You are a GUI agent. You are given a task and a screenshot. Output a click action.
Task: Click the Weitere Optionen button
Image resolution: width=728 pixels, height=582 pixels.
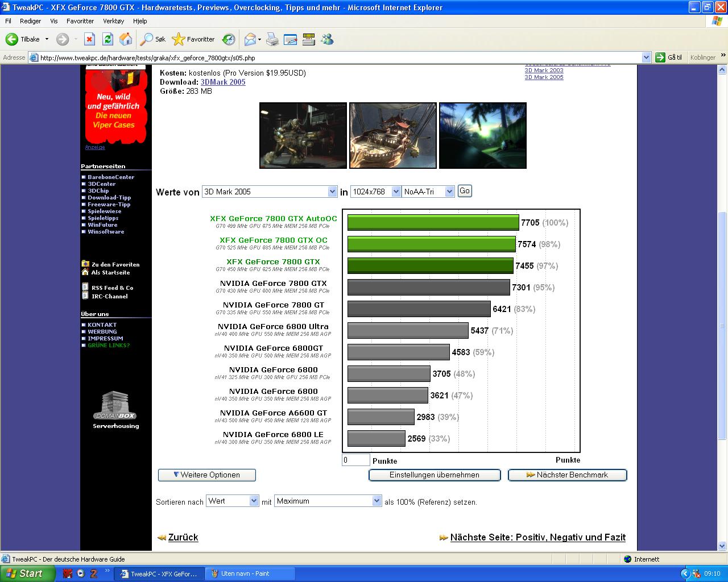[x=207, y=475]
